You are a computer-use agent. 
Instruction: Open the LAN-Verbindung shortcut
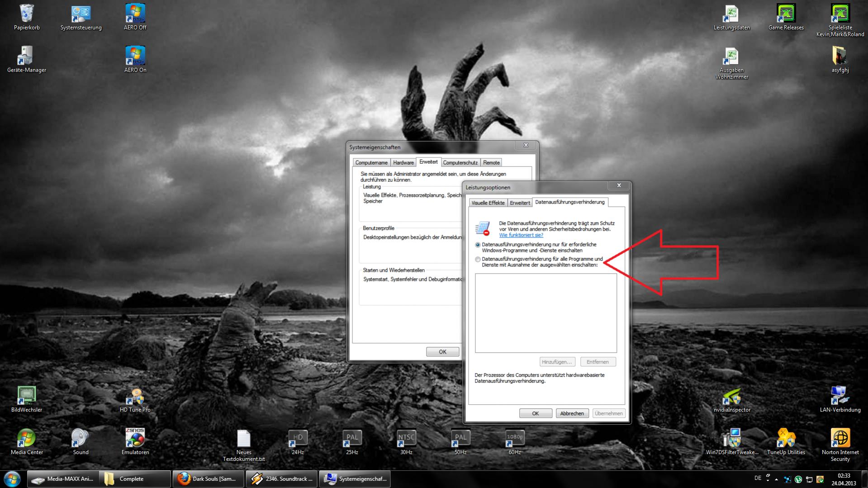coord(840,399)
